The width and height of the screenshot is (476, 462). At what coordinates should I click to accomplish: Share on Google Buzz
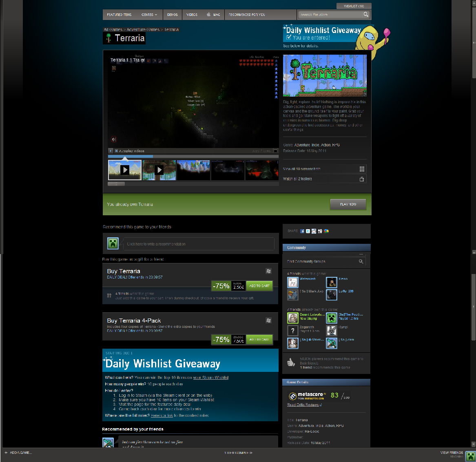click(x=326, y=231)
